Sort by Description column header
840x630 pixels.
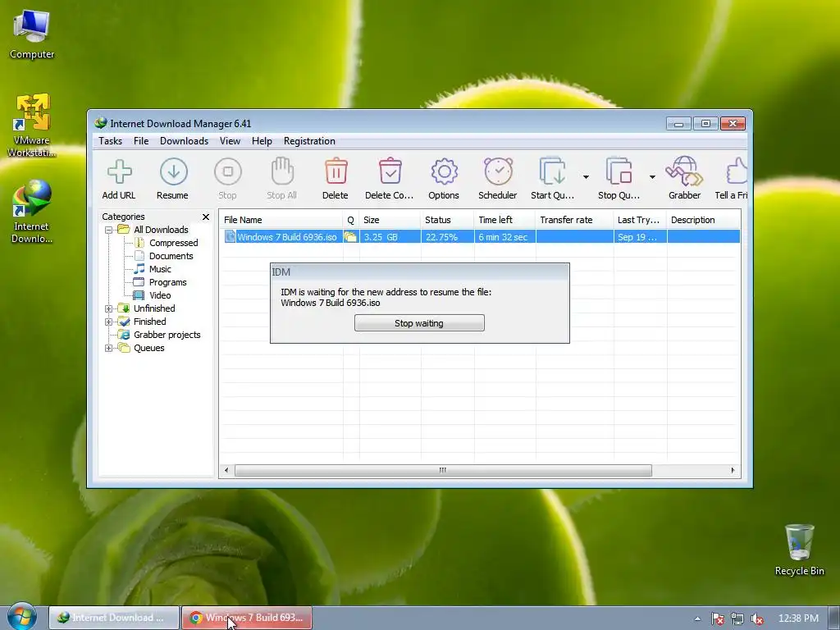703,220
